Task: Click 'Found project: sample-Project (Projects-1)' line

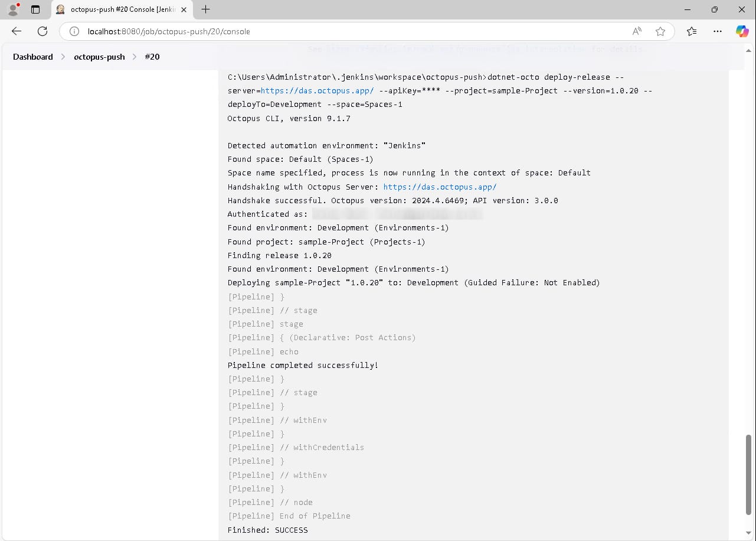Action: click(x=326, y=242)
